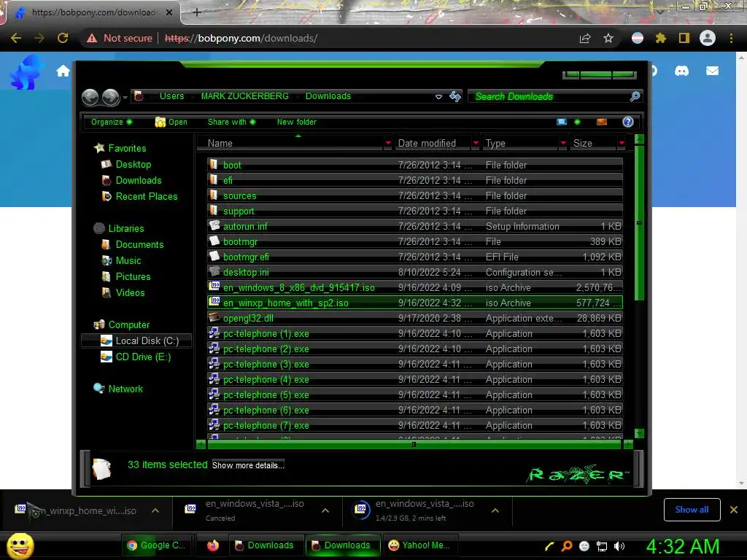Screen dimensions: 747x560
Task: Expand options for en_winxp_home download chevron
Action: (155, 510)
